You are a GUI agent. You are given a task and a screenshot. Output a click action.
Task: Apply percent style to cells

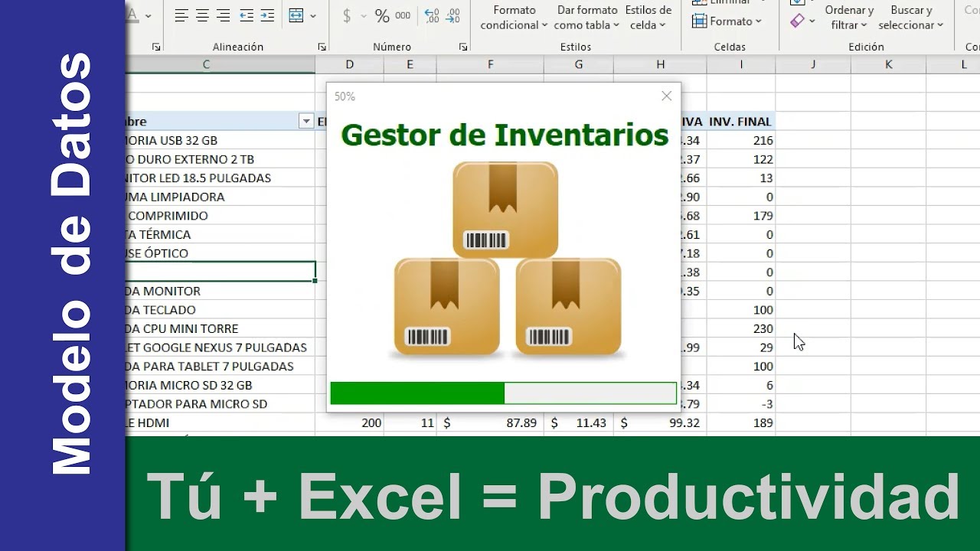click(x=381, y=16)
